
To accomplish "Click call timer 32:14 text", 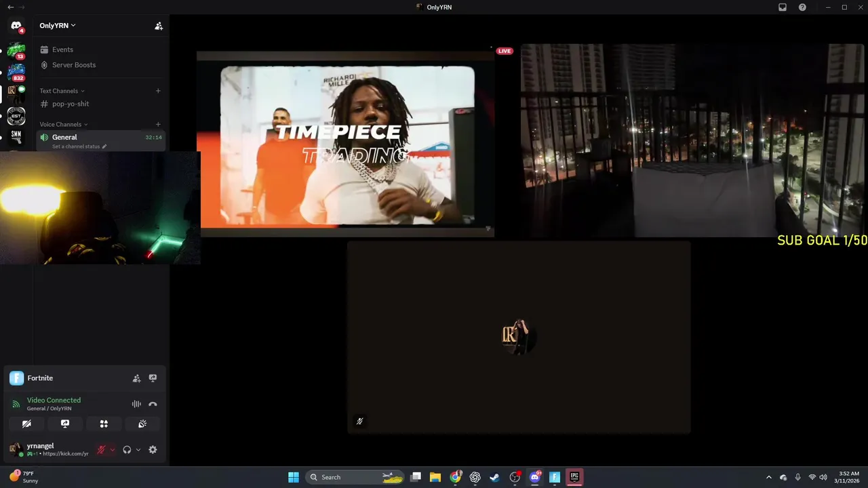I will 153,138.
